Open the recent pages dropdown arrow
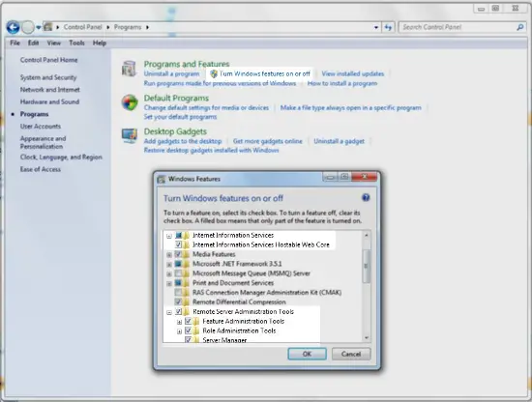This screenshot has height=402, width=532. point(39,27)
